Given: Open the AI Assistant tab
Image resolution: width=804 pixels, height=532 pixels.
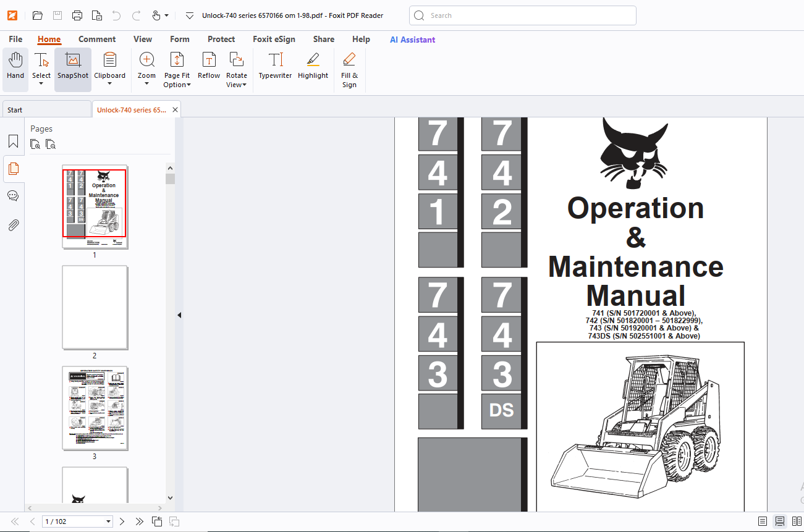Looking at the screenshot, I should tap(412, 40).
